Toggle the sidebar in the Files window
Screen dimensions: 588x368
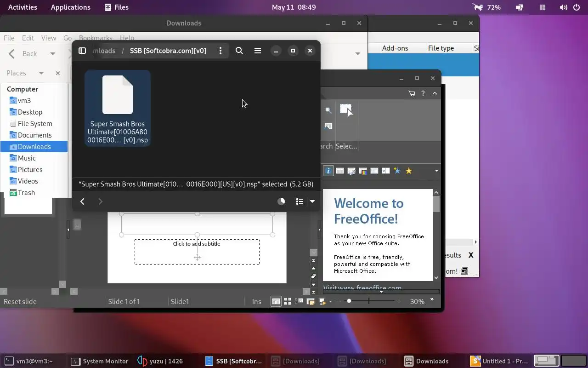[x=82, y=51]
